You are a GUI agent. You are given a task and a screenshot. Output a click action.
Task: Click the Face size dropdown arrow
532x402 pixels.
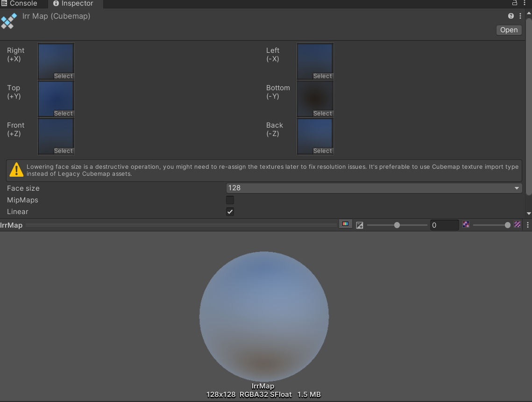coord(517,188)
